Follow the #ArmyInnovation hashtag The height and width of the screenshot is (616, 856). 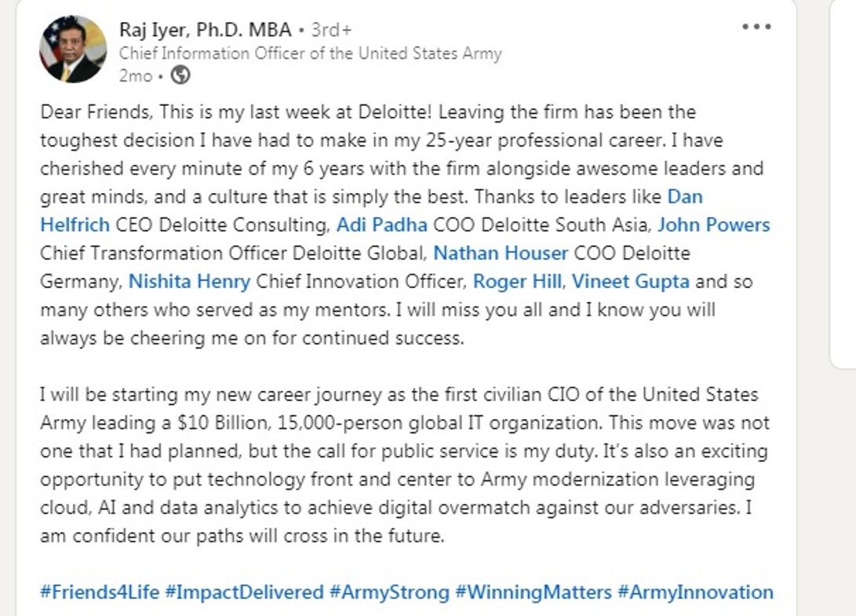pyautogui.click(x=695, y=592)
